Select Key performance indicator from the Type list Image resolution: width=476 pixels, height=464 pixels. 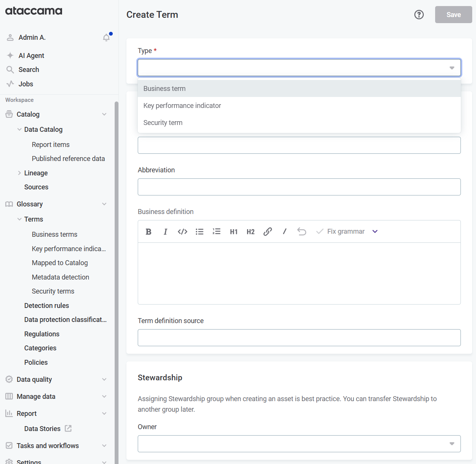(x=182, y=105)
